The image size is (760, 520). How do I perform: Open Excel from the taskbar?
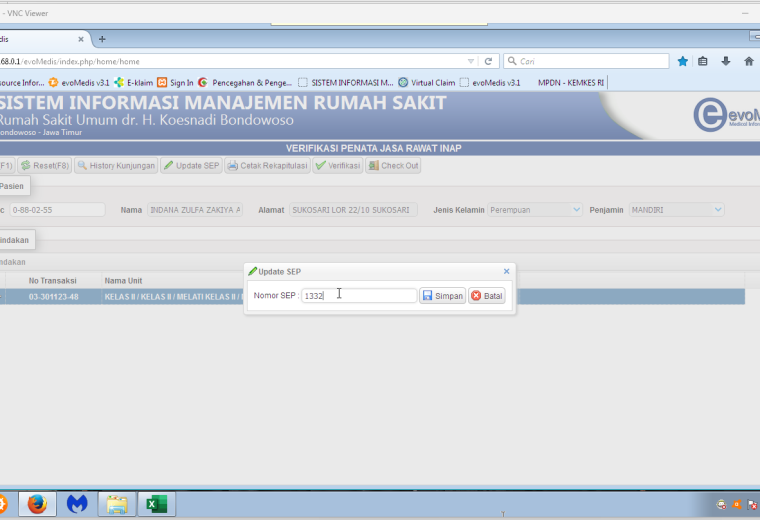[x=157, y=504]
